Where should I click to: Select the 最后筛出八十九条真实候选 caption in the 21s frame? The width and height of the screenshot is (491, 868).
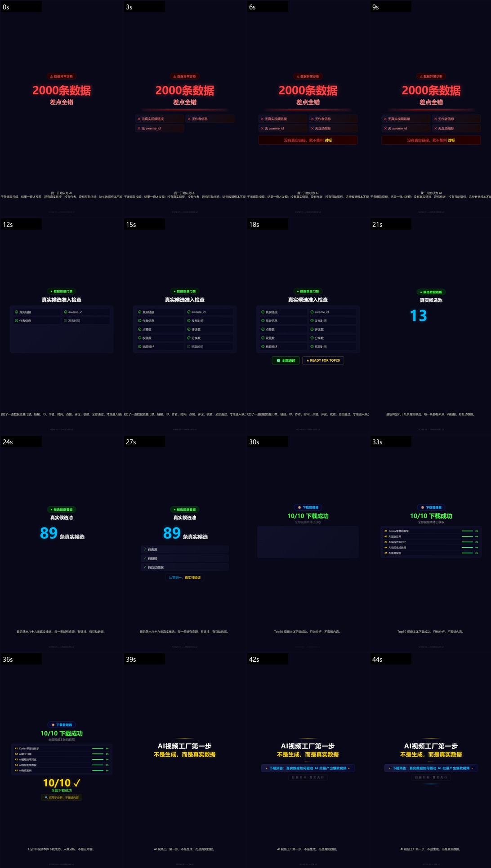tap(431, 414)
